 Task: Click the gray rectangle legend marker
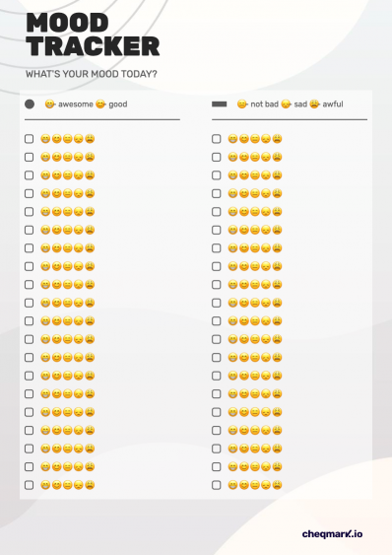219,104
